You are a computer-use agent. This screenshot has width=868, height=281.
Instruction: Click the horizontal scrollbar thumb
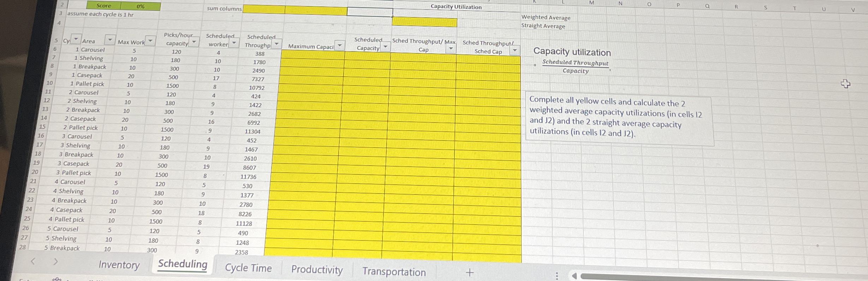click(x=724, y=277)
